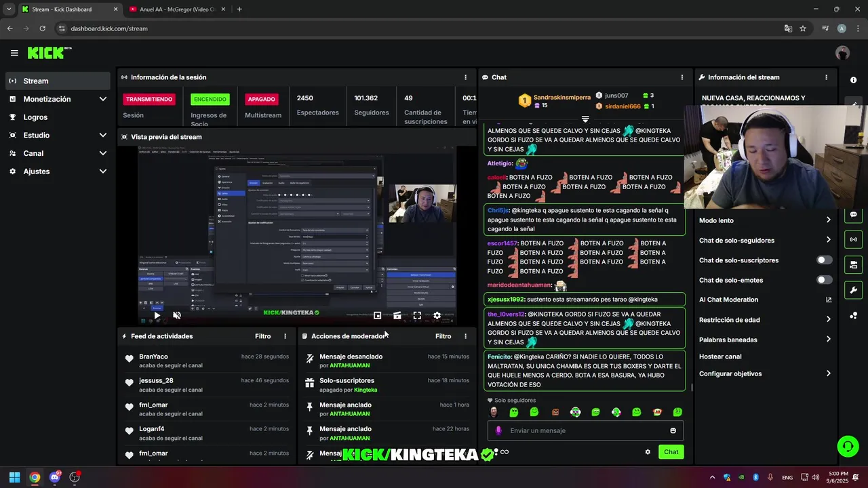
Task: Open a new browser tab
Action: pos(239,9)
